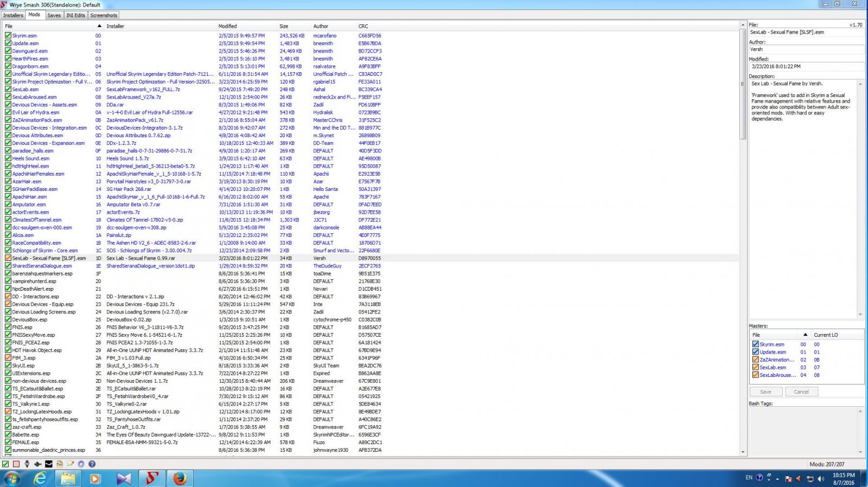868x487 pixels.
Task: Sort mods by the Installer column header
Action: (161, 26)
